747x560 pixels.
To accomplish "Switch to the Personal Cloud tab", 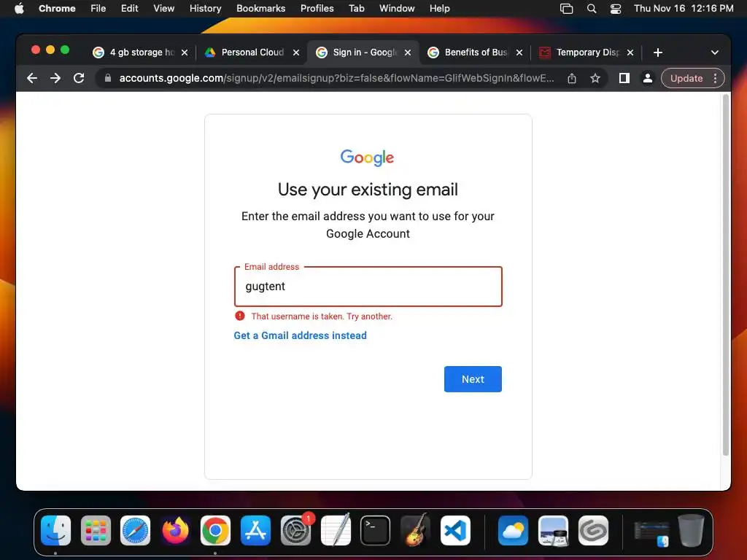I will 252,52.
